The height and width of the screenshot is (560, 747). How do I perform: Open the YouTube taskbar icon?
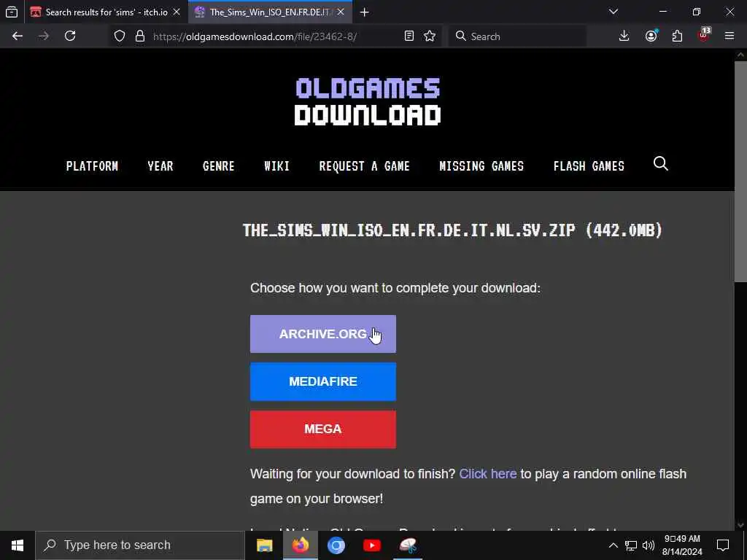pos(371,545)
